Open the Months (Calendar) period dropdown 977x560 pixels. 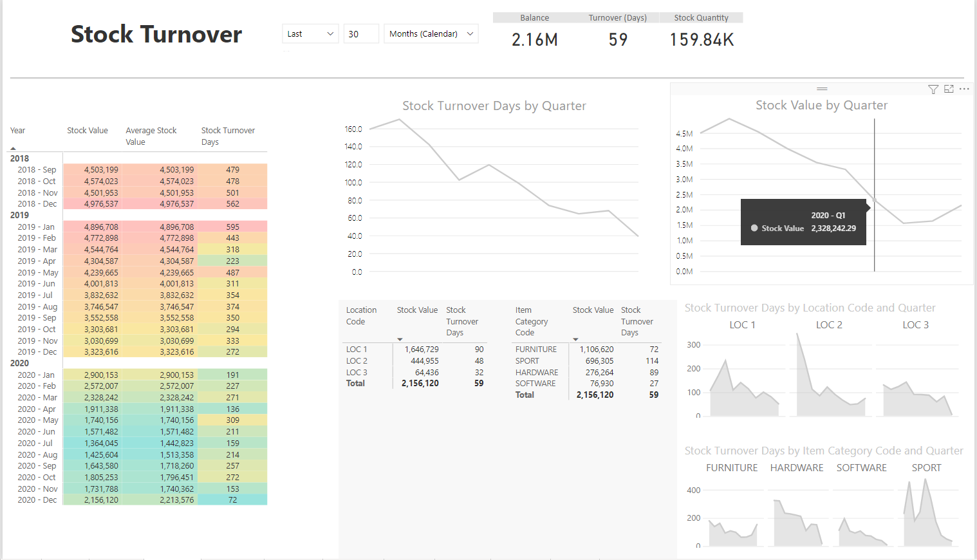pyautogui.click(x=431, y=34)
